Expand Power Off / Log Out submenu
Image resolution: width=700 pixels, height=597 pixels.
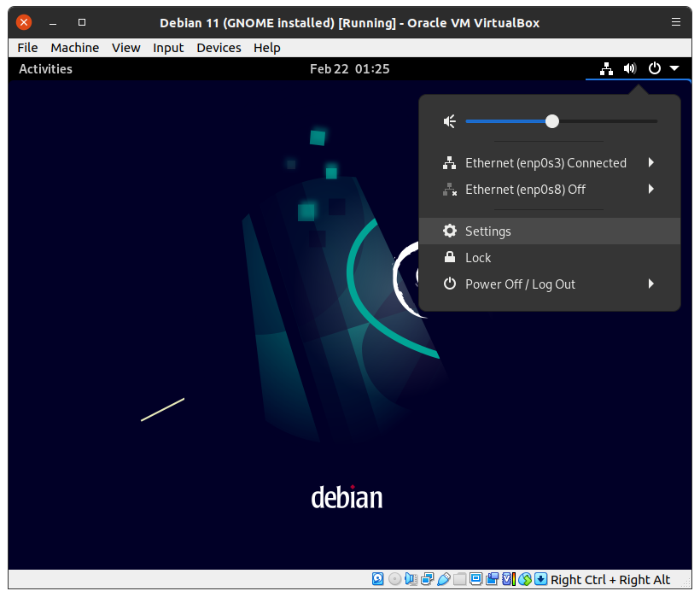[x=651, y=284]
